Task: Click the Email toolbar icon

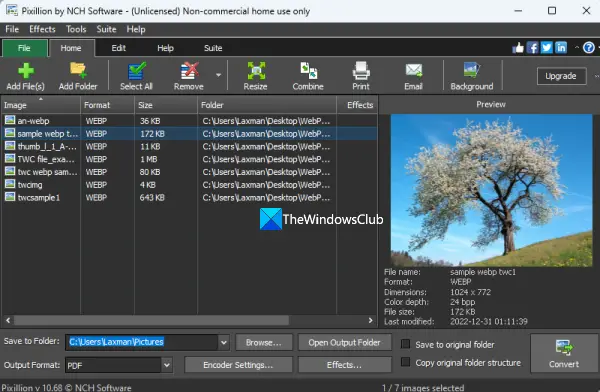Action: pyautogui.click(x=414, y=71)
